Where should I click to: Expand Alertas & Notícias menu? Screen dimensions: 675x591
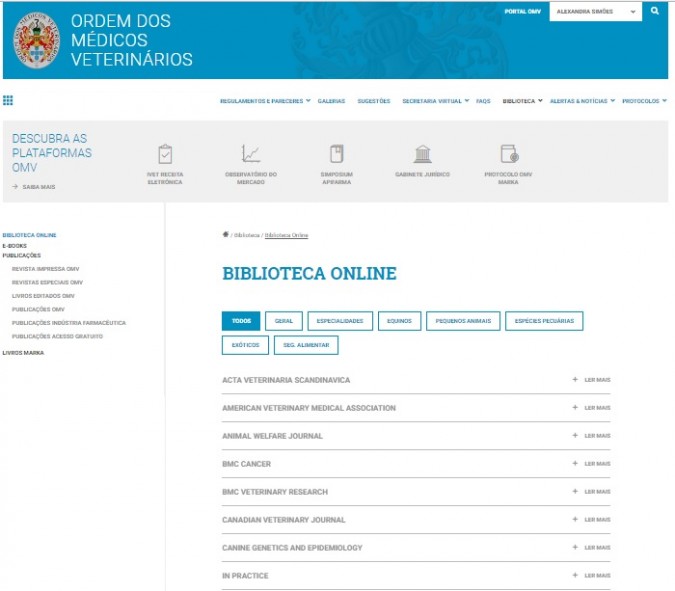click(x=582, y=101)
